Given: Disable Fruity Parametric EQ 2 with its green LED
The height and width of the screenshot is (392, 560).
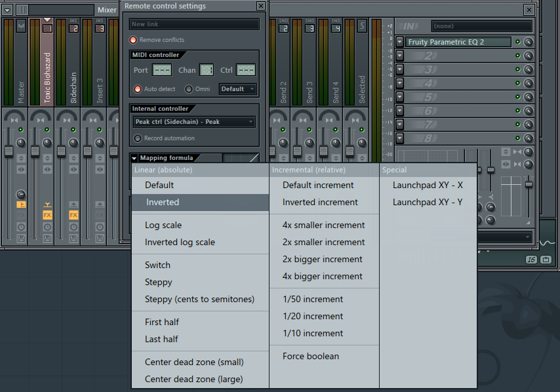Looking at the screenshot, I should pyautogui.click(x=517, y=42).
